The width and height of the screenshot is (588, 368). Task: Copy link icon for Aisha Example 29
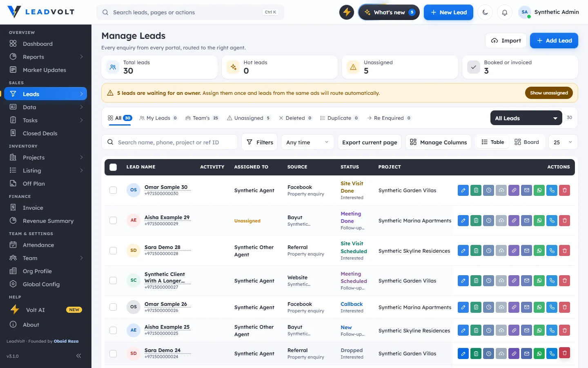(514, 220)
